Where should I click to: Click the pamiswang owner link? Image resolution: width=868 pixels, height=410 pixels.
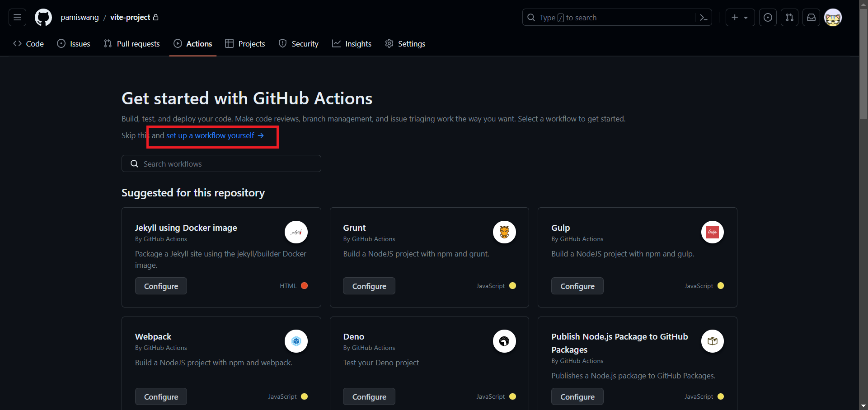tap(80, 17)
